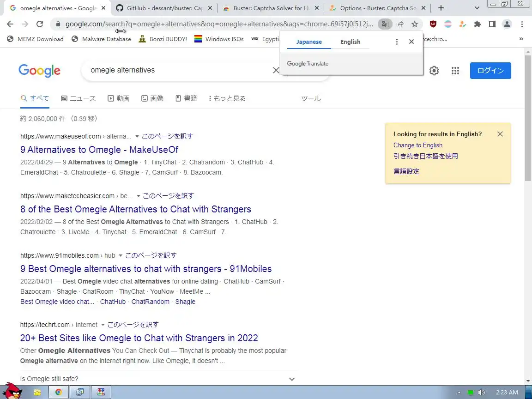The height and width of the screenshot is (399, 532).
Task: Open 9 Alternatives to Omegle - MakeUseOf
Action: [99, 150]
